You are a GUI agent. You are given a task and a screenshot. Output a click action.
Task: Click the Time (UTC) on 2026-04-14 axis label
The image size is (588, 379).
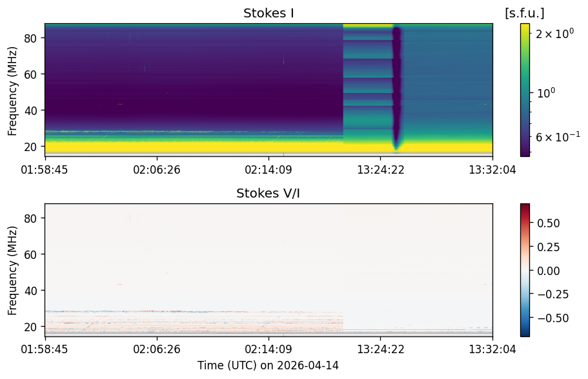tap(268, 365)
